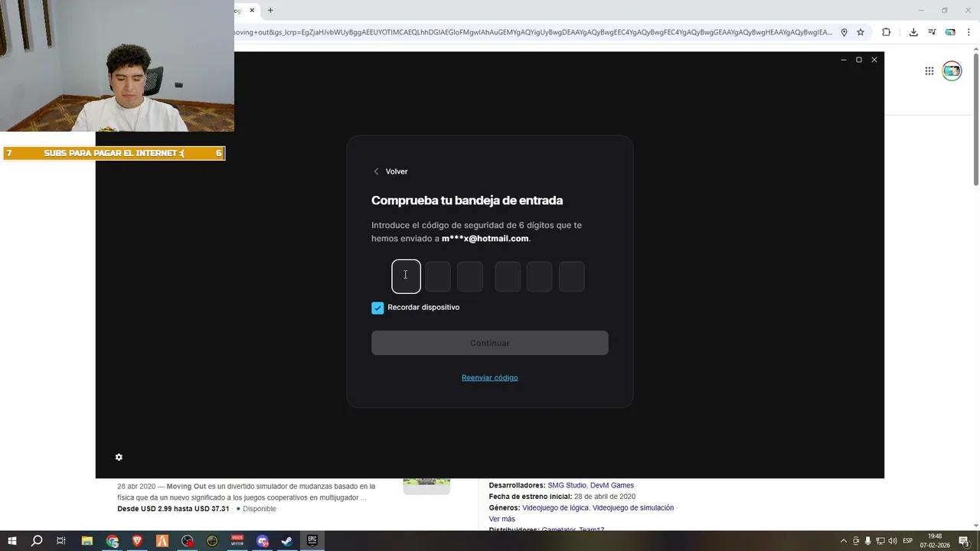980x551 pixels.
Task: Click the location permission icon in address bar
Action: 844,32
